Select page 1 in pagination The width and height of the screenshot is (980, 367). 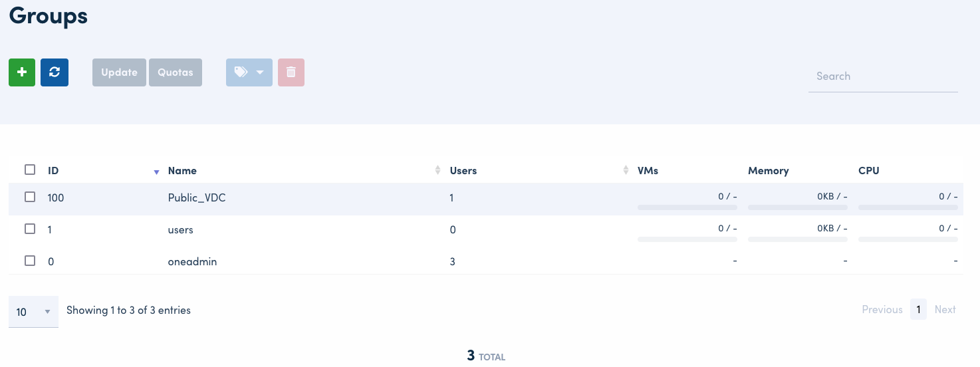918,309
